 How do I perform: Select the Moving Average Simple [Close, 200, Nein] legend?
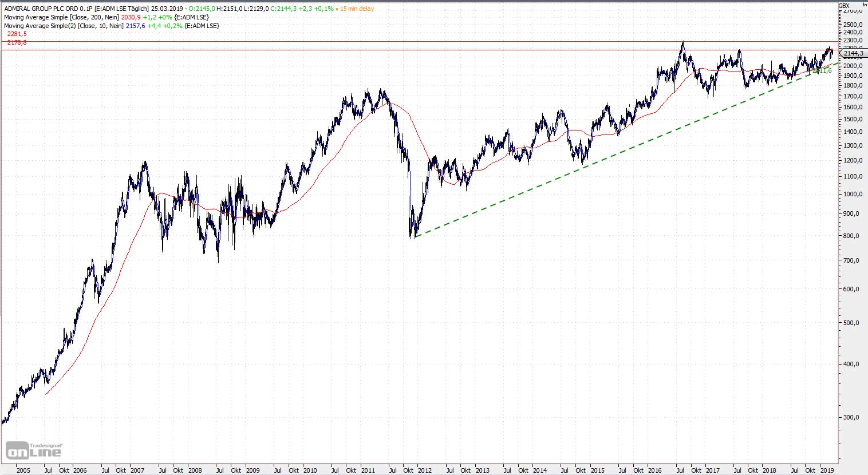click(x=61, y=17)
